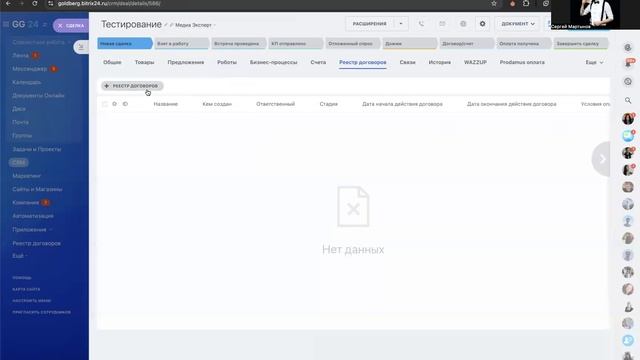The width and height of the screenshot is (640, 360).
Task: Switch to the Бизнес-процессы tab
Action: (x=273, y=62)
